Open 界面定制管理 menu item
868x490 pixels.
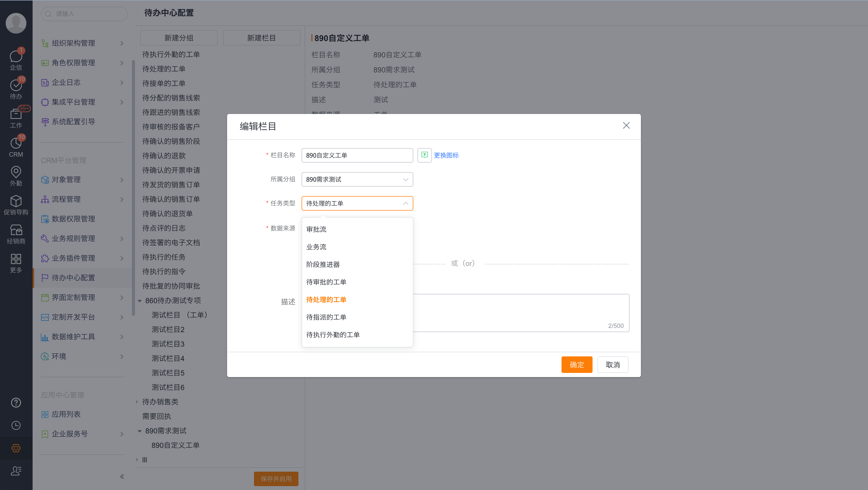click(x=83, y=297)
